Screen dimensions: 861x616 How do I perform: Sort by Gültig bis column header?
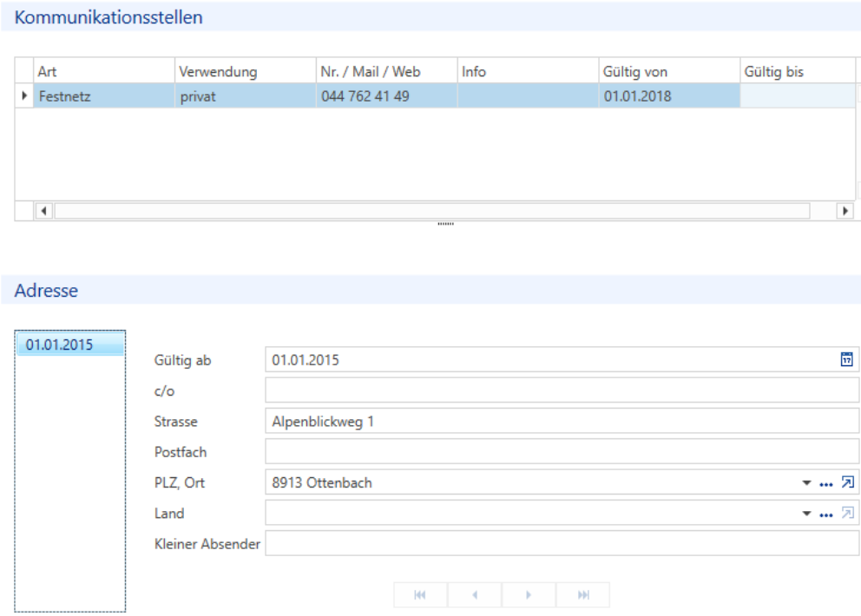click(x=798, y=71)
